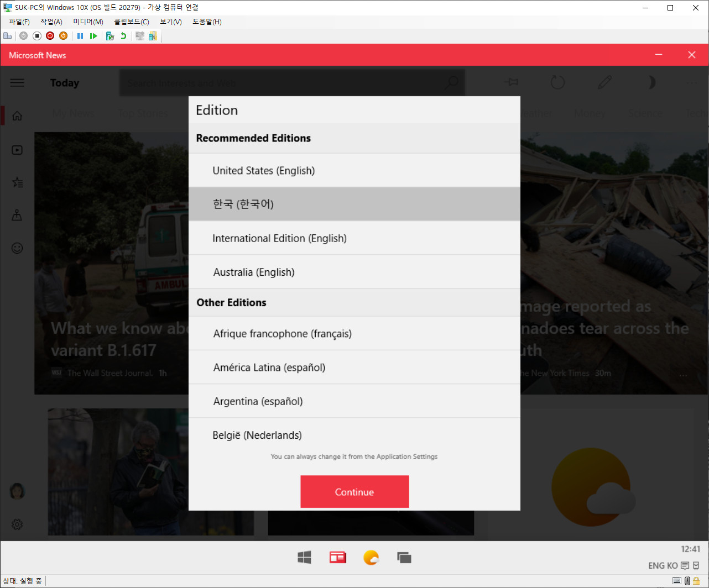Click the grey Start VM toolbar button
The image size is (709, 588).
[x=23, y=36]
